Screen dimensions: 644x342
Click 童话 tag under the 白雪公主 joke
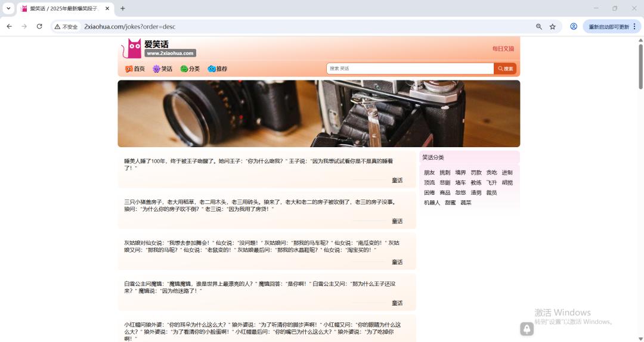coord(397,303)
